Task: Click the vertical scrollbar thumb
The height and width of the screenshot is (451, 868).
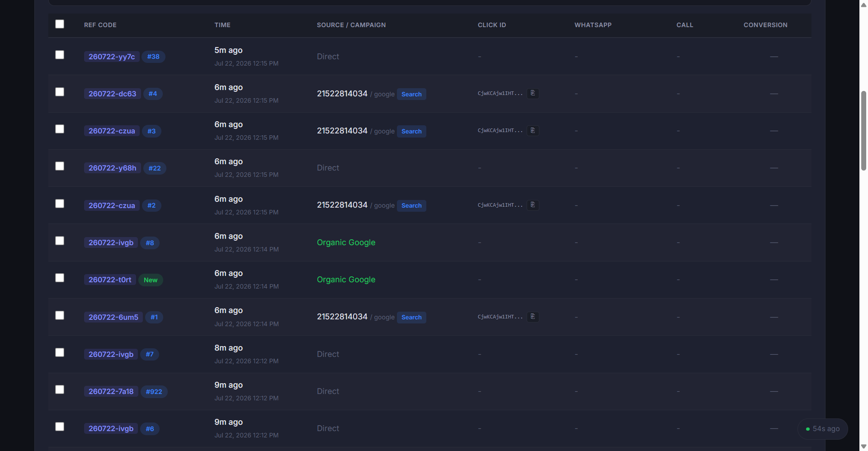Action: (863, 131)
